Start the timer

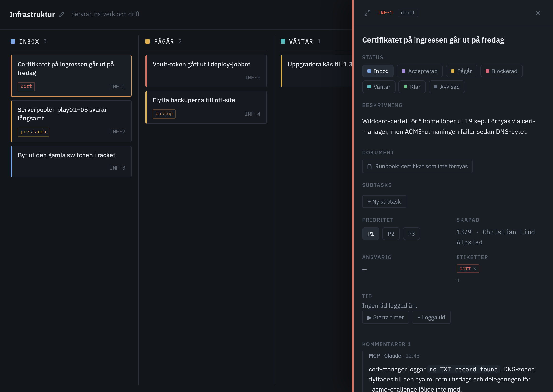(x=385, y=317)
